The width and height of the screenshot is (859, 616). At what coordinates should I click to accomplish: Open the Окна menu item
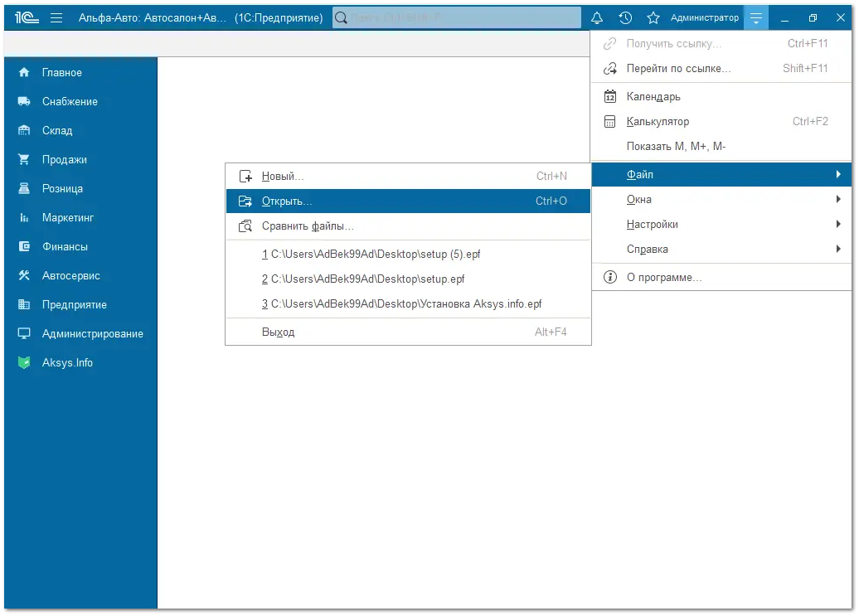point(721,199)
